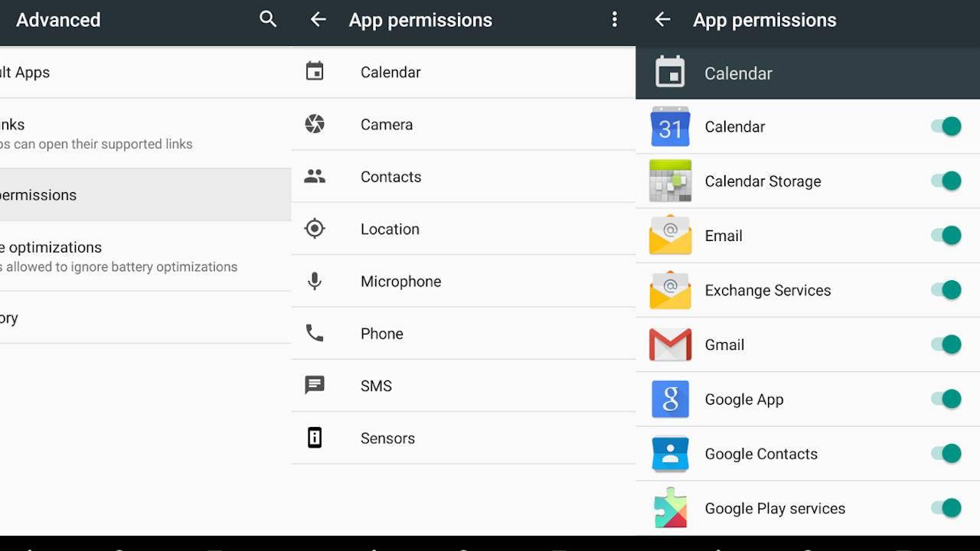Image resolution: width=980 pixels, height=551 pixels.
Task: Toggle Google Play services permission switch
Action: pyautogui.click(x=946, y=508)
